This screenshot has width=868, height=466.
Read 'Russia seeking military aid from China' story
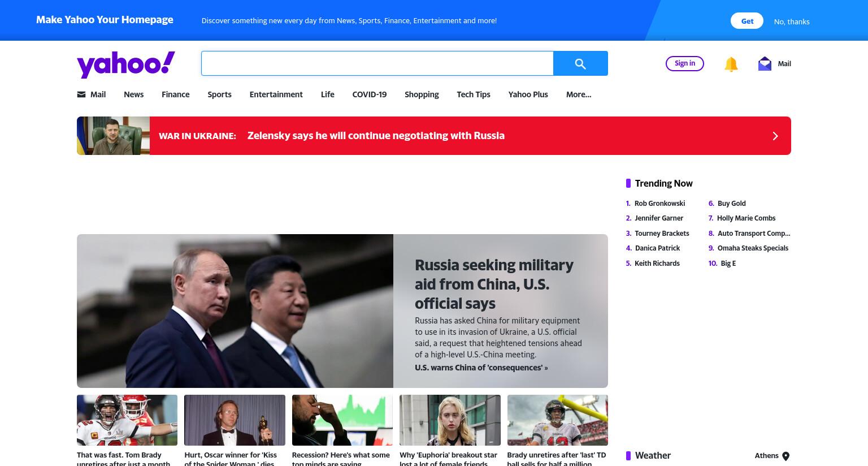click(x=494, y=284)
